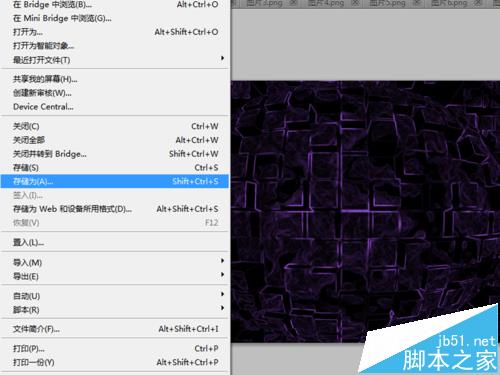Image resolution: width=500 pixels, height=375 pixels.
Task: Expand the 脚本(R) submenu
Action: click(x=115, y=310)
